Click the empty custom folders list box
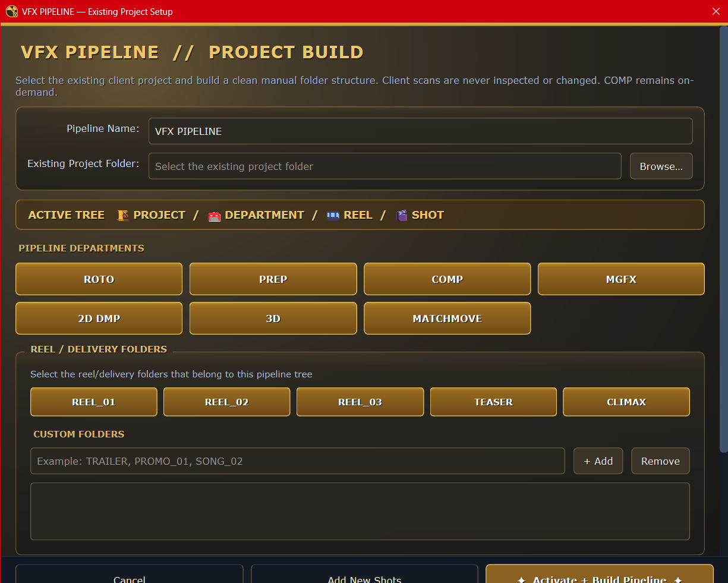 pos(360,511)
